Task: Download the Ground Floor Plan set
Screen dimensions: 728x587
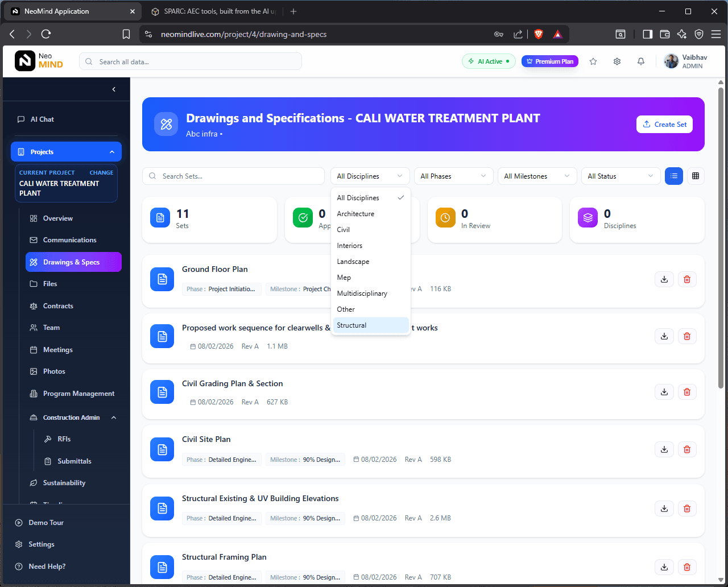Action: [x=664, y=279]
